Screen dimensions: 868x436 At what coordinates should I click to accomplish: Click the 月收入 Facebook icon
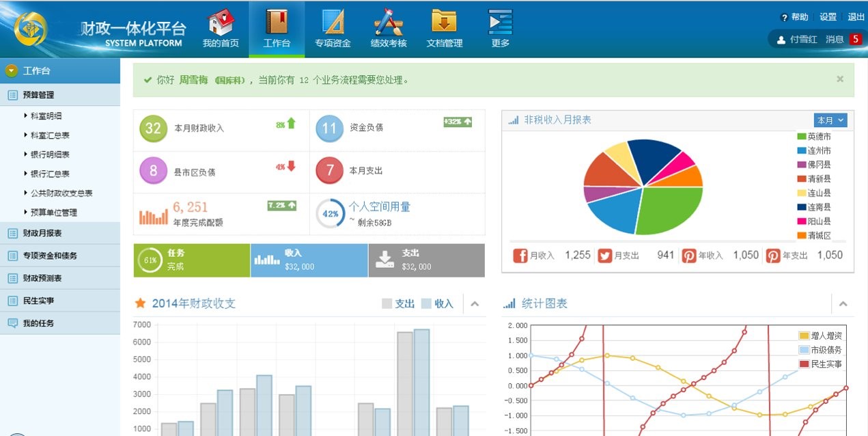(520, 256)
